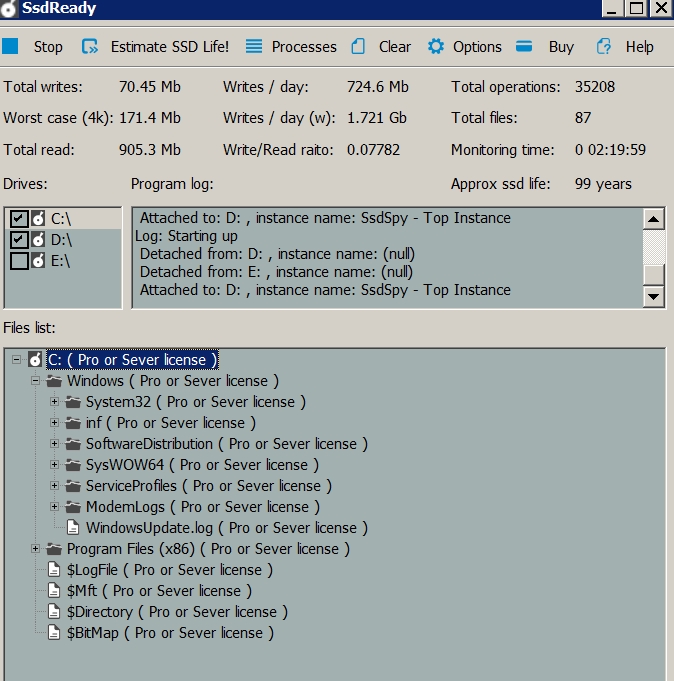Click the Processes list icon
Image resolution: width=674 pixels, height=681 pixels.
(254, 46)
